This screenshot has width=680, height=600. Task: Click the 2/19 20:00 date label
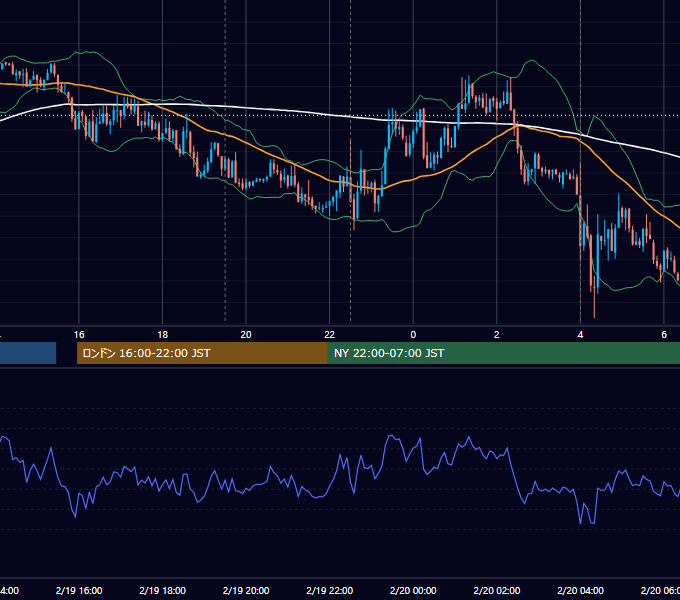click(x=246, y=590)
